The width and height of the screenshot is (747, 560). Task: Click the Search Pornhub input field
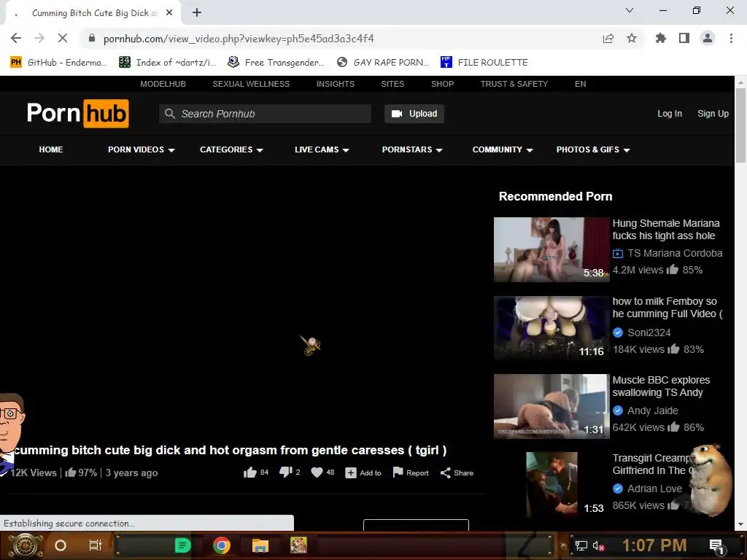point(265,113)
